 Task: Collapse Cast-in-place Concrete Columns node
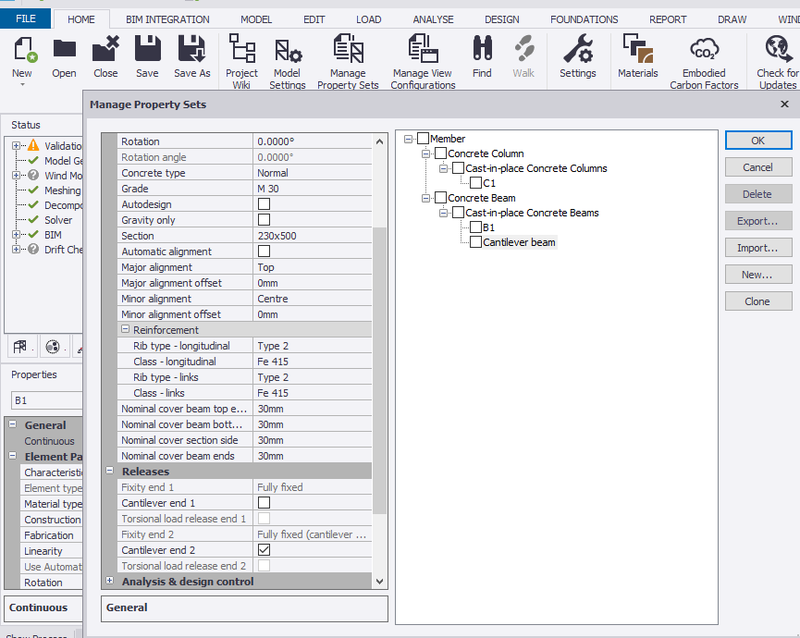443,168
